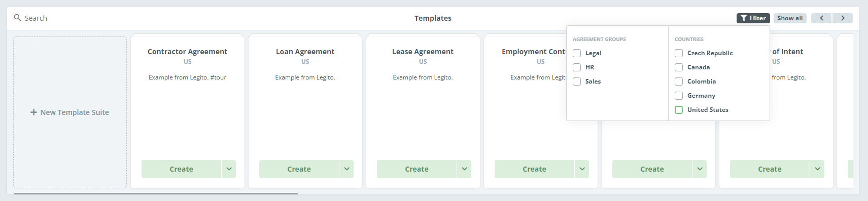Create a Contractor Agreement document
Screen dimensions: 868x201
[181, 169]
